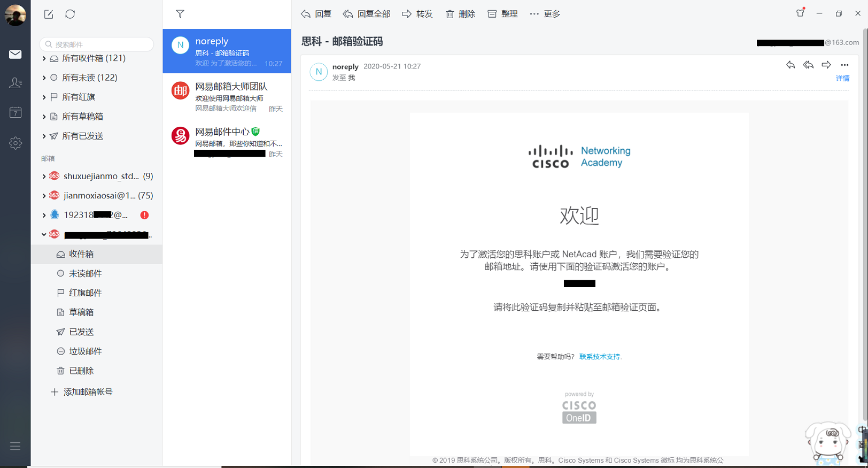Click the refresh mail icon
Screen dimensions: 868x468
pyautogui.click(x=70, y=14)
